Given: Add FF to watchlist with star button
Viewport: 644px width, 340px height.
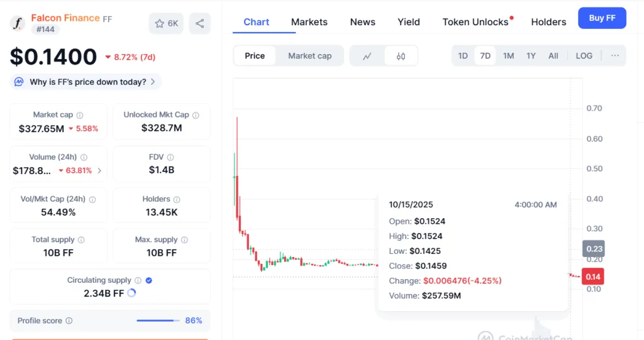Looking at the screenshot, I should tap(166, 23).
